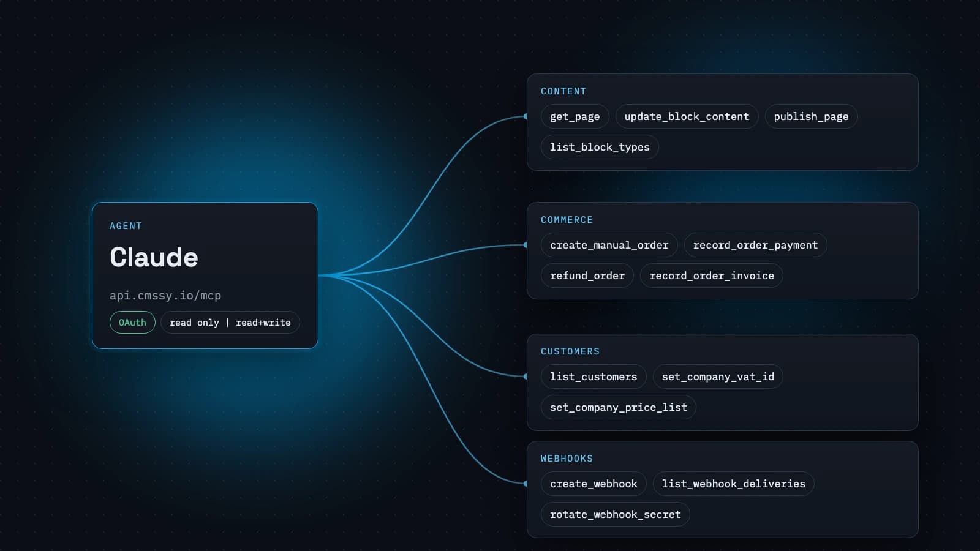Click the AGENT label
980x551 pixels.
click(x=126, y=226)
